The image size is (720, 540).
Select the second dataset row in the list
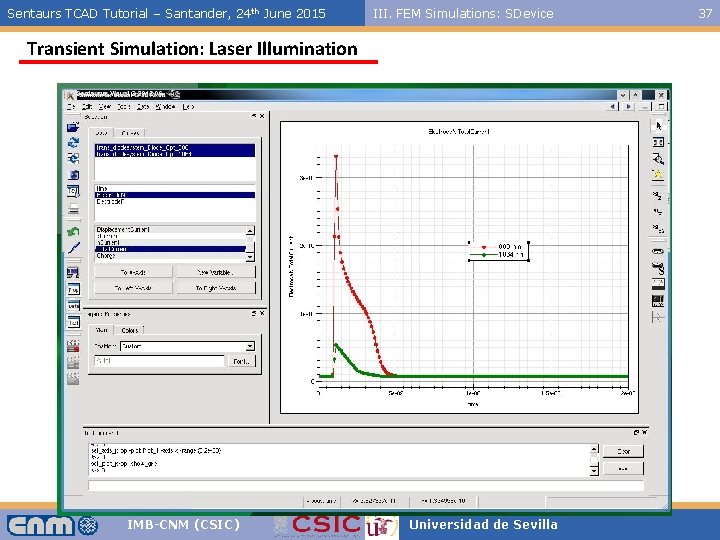click(x=175, y=154)
